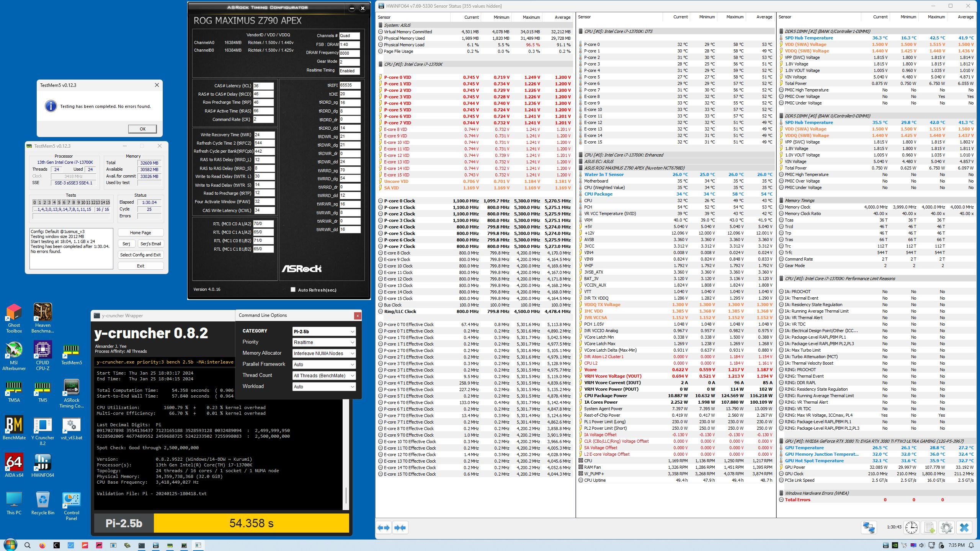Open the Parallel Framework dropdown
980x551 pixels.
[324, 365]
